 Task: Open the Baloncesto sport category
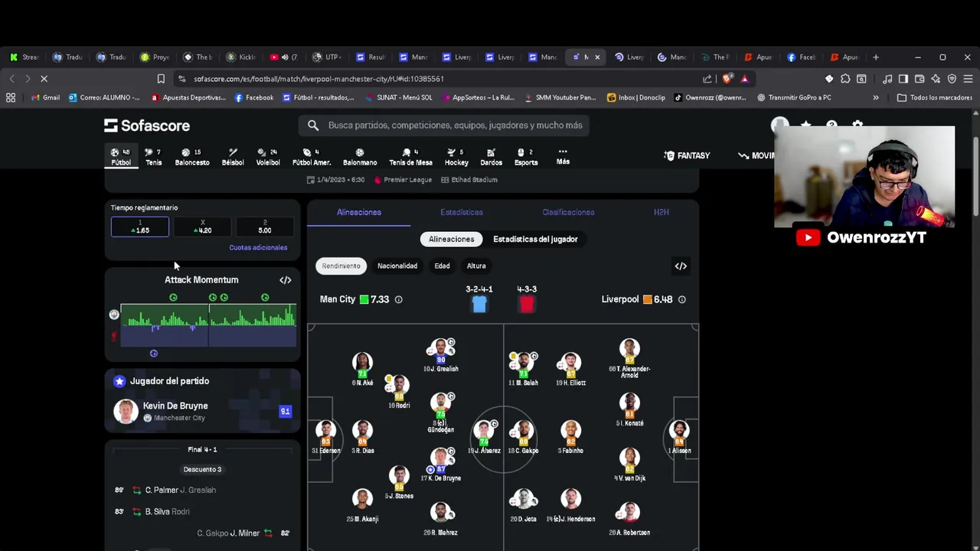point(191,157)
